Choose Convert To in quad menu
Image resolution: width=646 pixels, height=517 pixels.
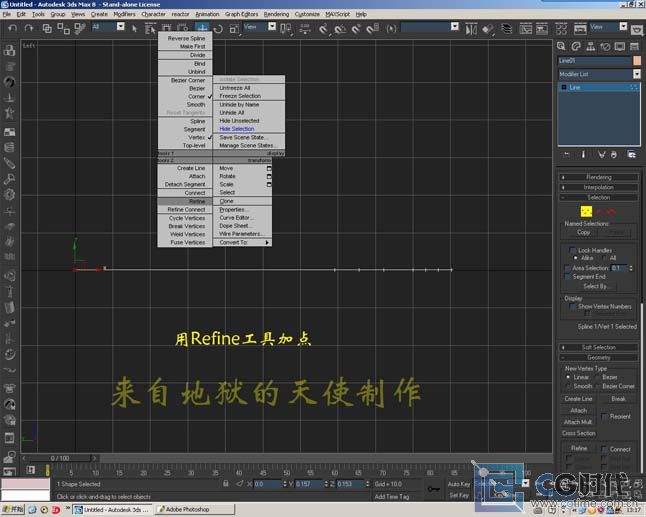point(242,242)
